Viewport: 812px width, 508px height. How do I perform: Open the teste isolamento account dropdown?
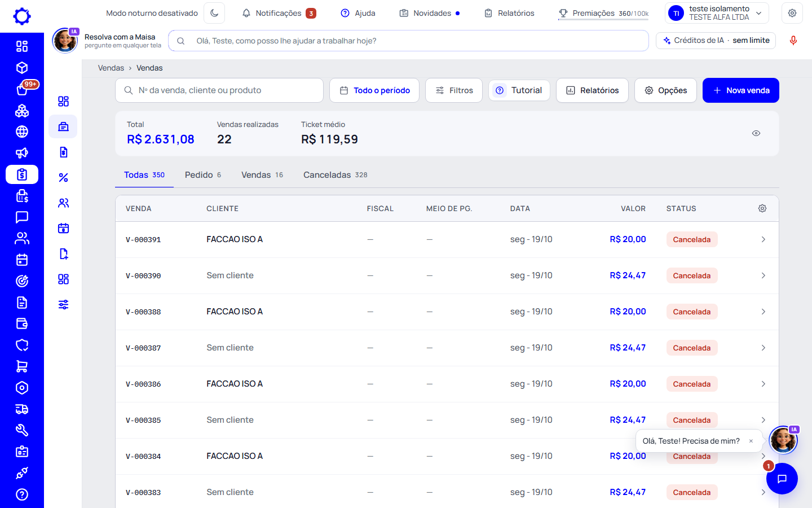click(x=717, y=13)
